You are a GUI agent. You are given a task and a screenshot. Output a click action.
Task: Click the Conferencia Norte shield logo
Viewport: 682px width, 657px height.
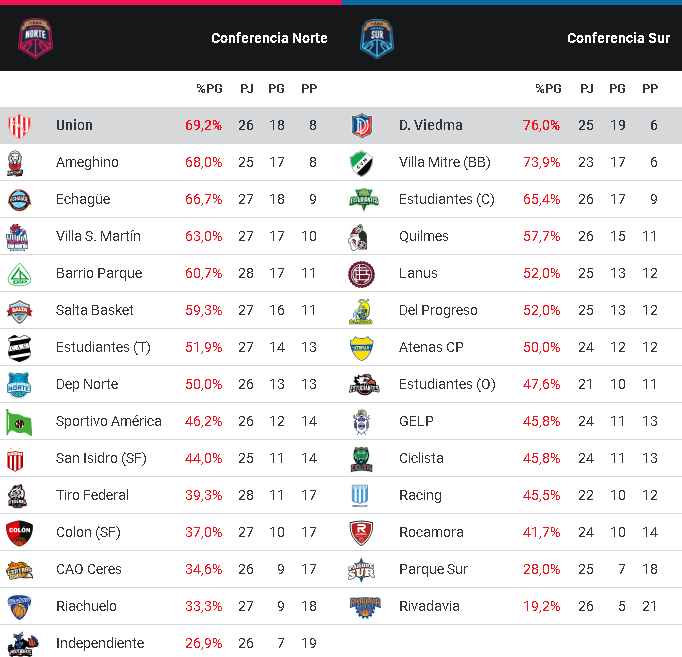[x=36, y=36]
